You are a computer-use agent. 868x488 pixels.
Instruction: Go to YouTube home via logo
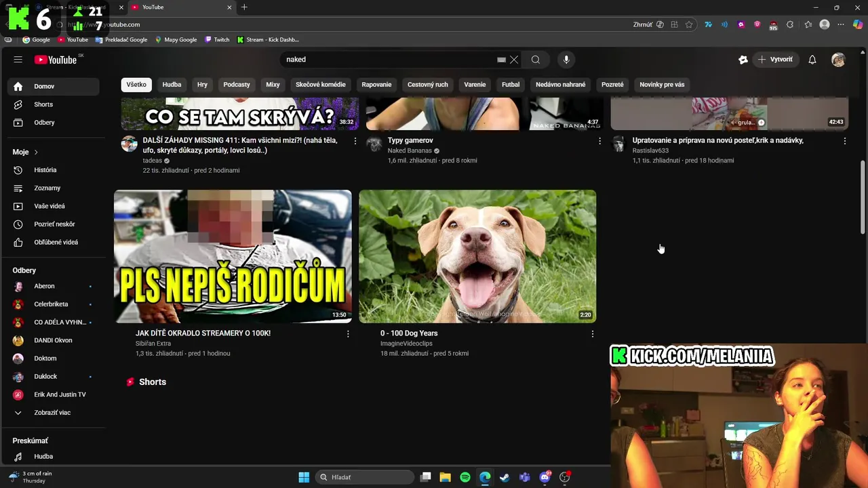pos(57,60)
